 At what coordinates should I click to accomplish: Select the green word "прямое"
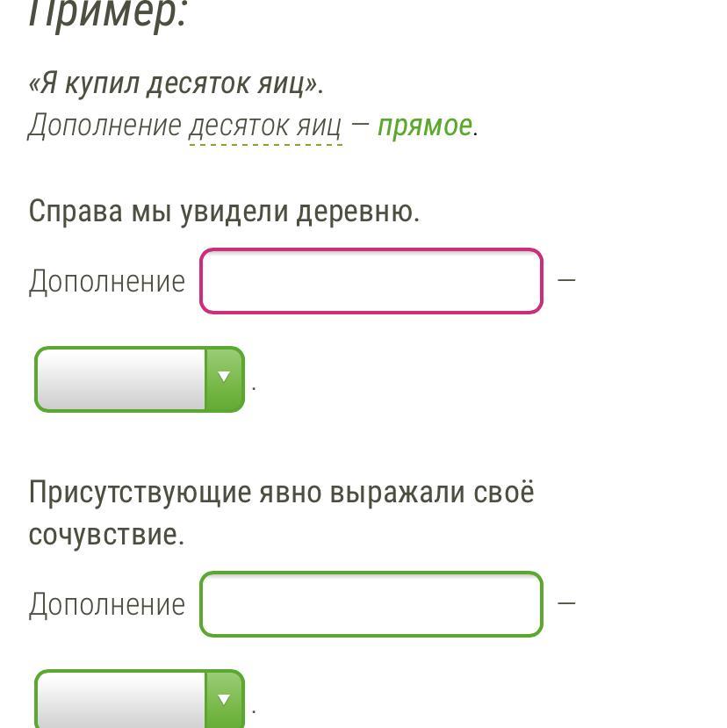point(425,126)
